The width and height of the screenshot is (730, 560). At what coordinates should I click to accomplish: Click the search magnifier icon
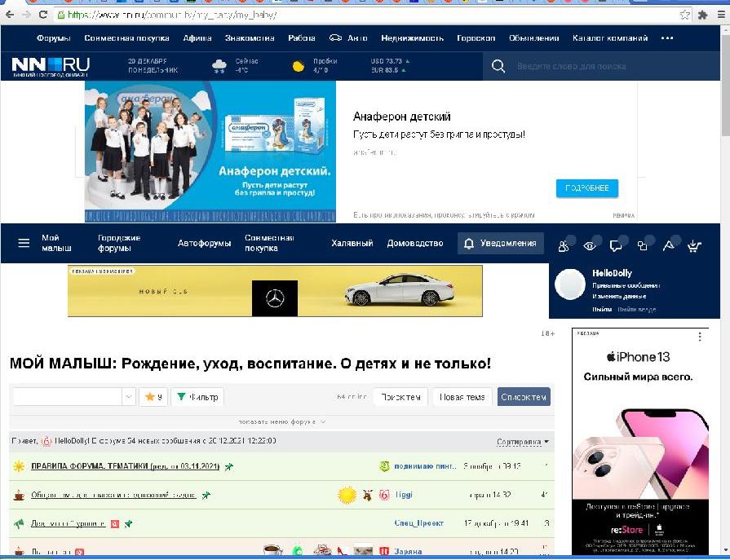[x=498, y=66]
